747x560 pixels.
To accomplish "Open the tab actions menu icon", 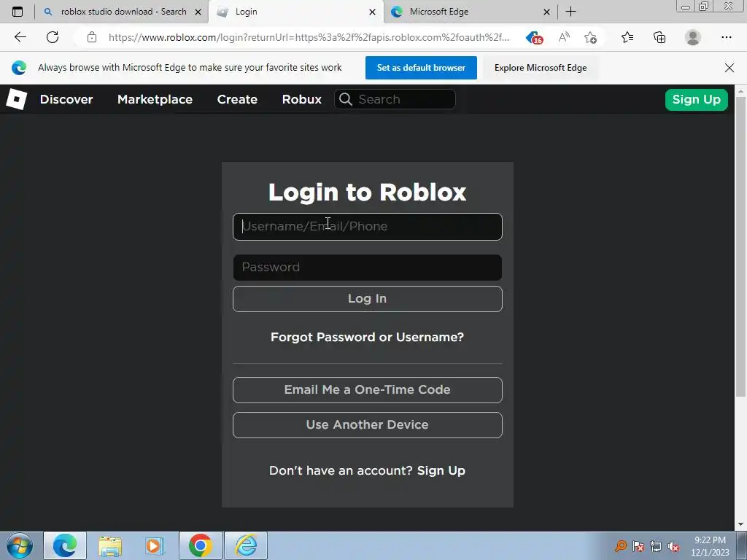I will [18, 12].
